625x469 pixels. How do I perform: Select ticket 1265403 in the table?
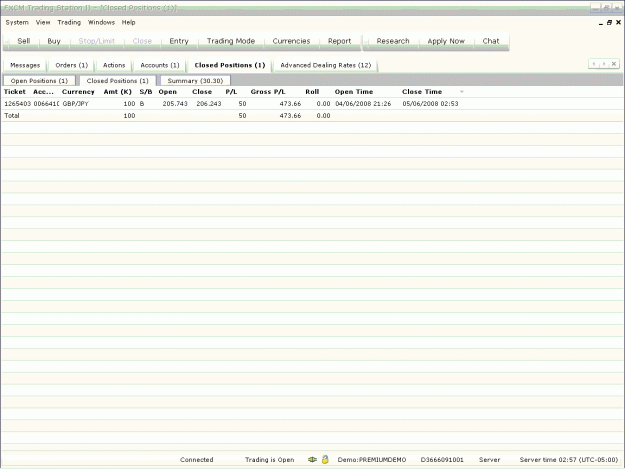pos(18,104)
